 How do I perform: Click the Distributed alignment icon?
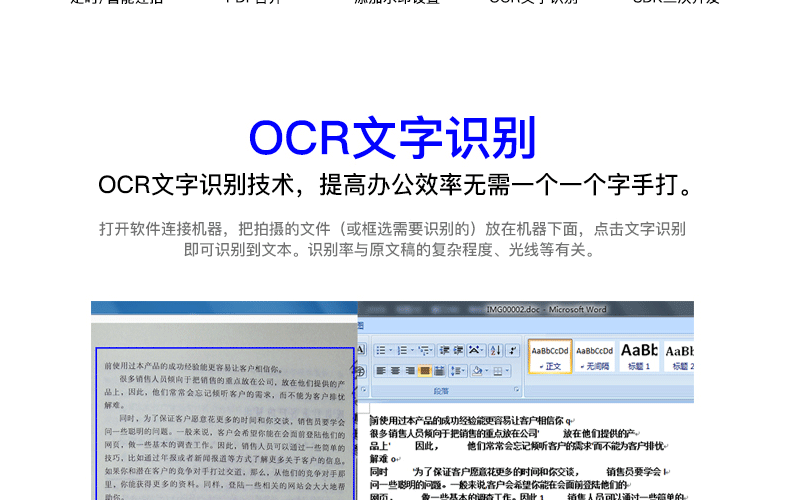[x=439, y=371]
